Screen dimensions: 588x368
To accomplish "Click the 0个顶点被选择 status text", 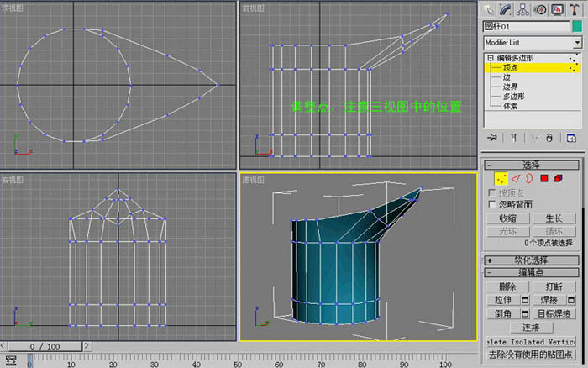I will pyautogui.click(x=549, y=243).
